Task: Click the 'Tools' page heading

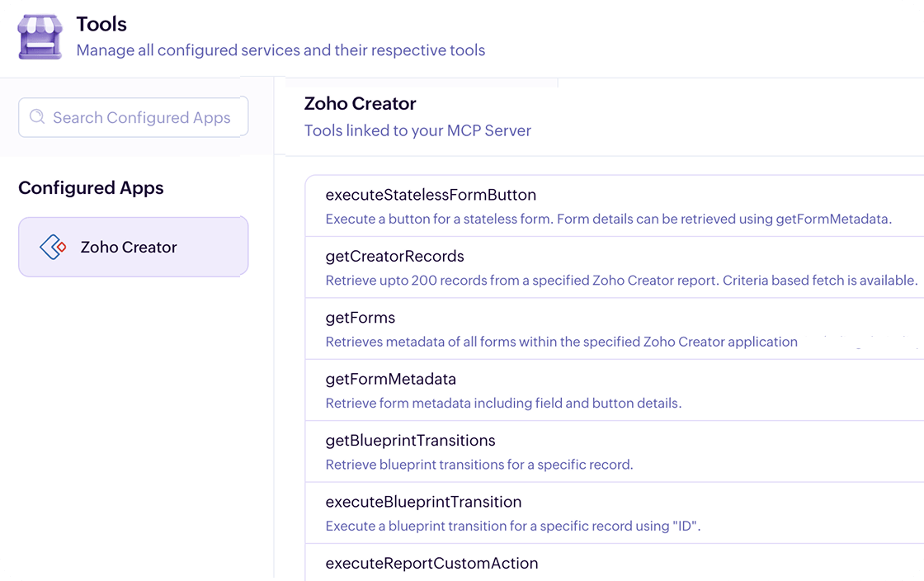Action: point(101,24)
